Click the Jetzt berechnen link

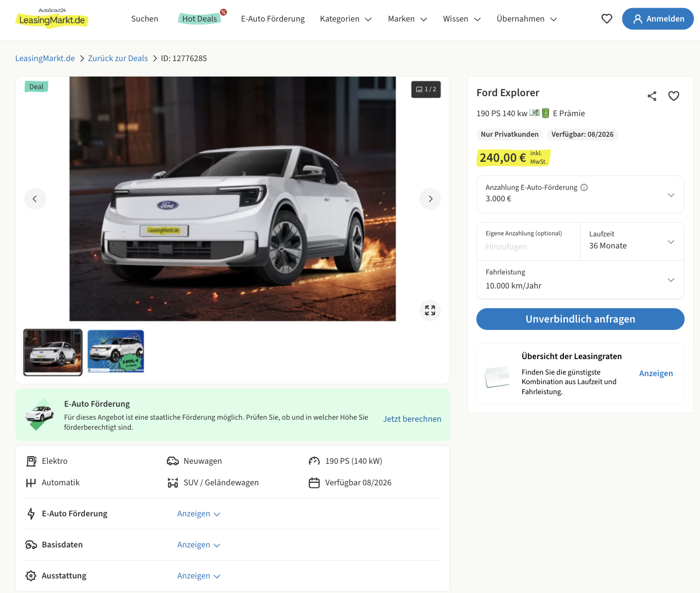click(412, 419)
